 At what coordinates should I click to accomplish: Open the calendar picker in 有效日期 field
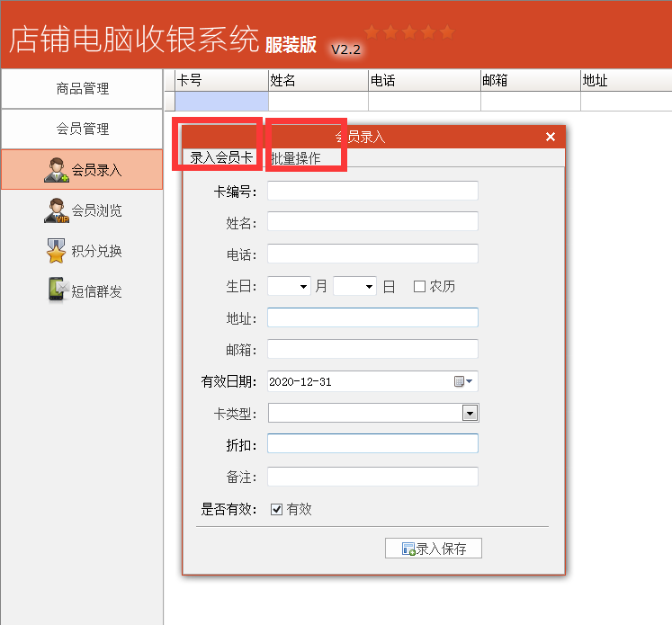pos(463,381)
